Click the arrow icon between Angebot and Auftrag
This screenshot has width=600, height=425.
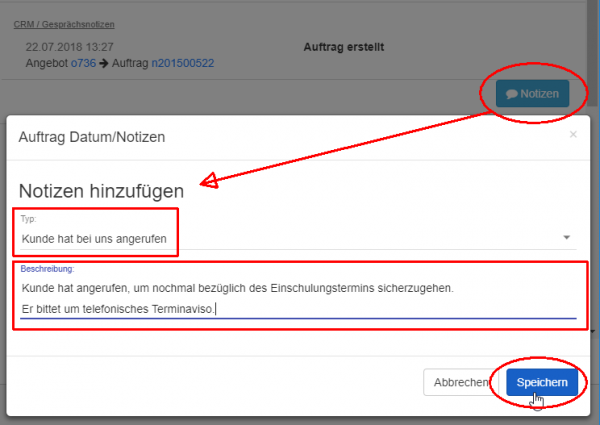point(104,63)
